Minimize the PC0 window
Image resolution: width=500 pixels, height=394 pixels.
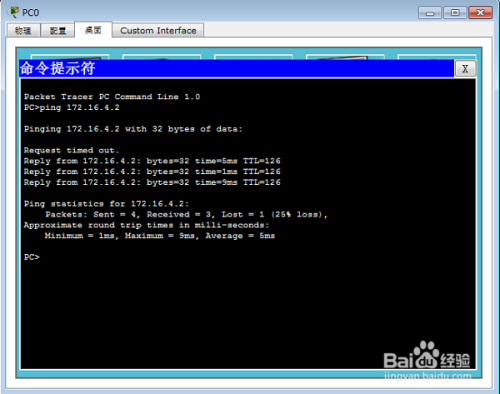point(430,13)
